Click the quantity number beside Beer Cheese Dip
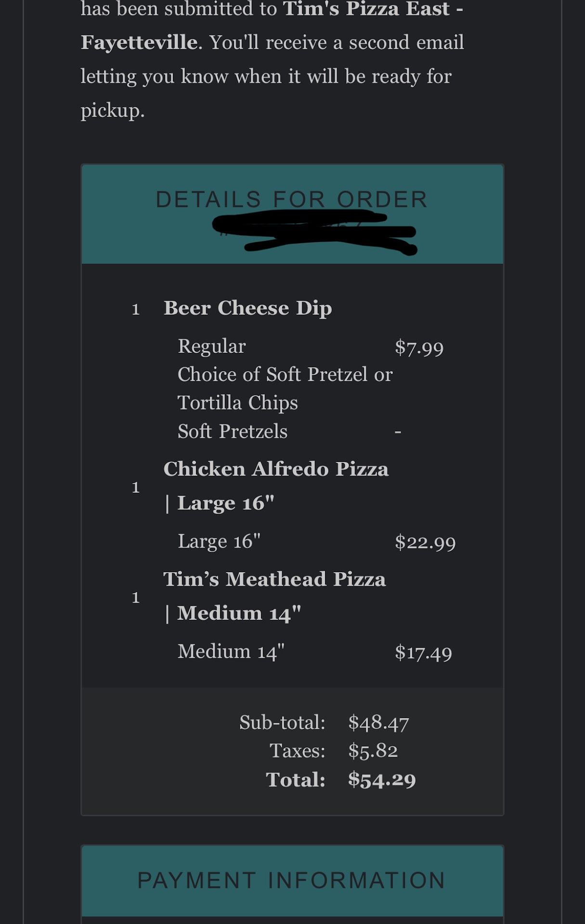 click(136, 309)
